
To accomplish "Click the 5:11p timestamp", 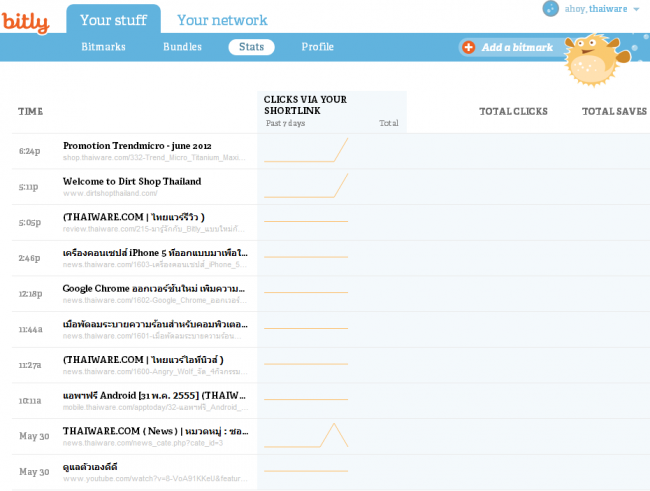I will (x=28, y=187).
